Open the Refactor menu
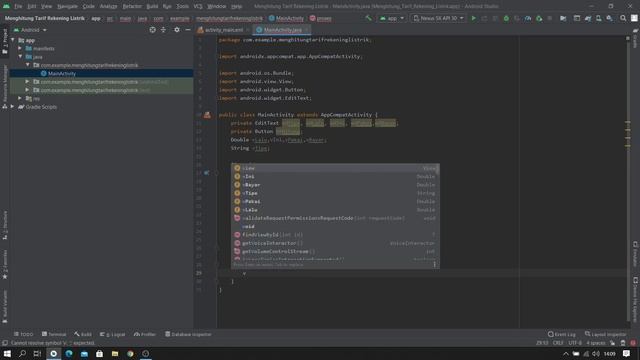640x360 pixels. pos(132,6)
